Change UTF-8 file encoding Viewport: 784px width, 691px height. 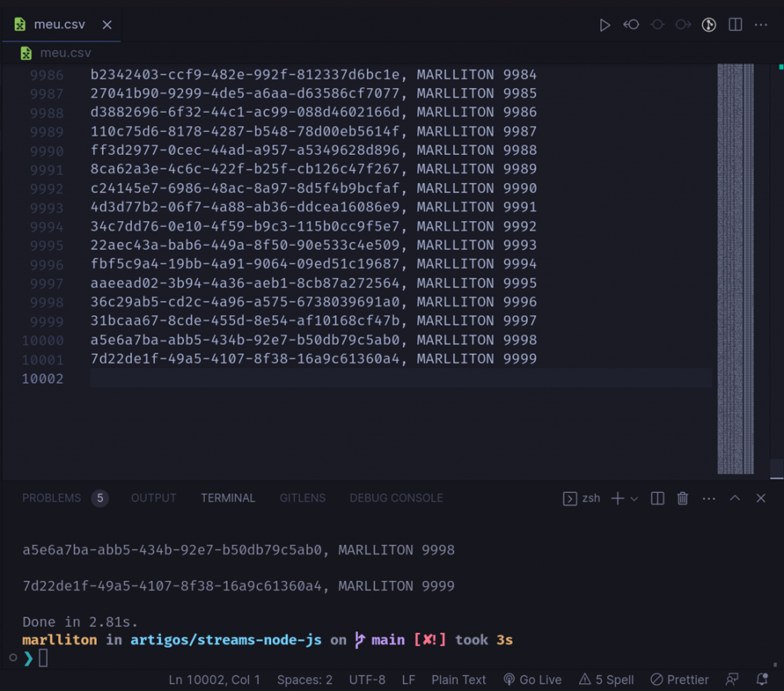(367, 680)
